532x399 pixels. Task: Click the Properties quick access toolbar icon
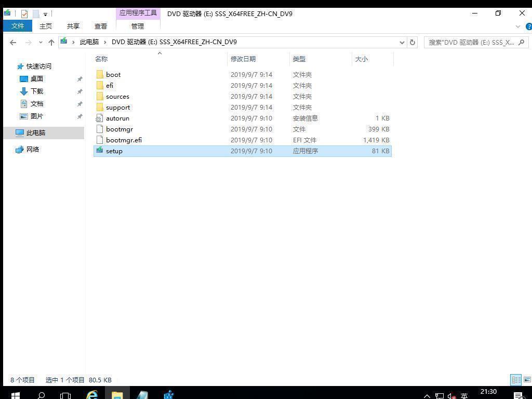point(24,14)
